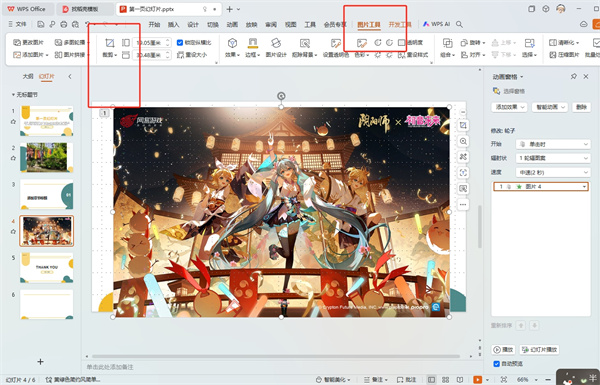Switch to reading view in status bar
Image resolution: width=600 pixels, height=385 pixels.
tap(460, 380)
